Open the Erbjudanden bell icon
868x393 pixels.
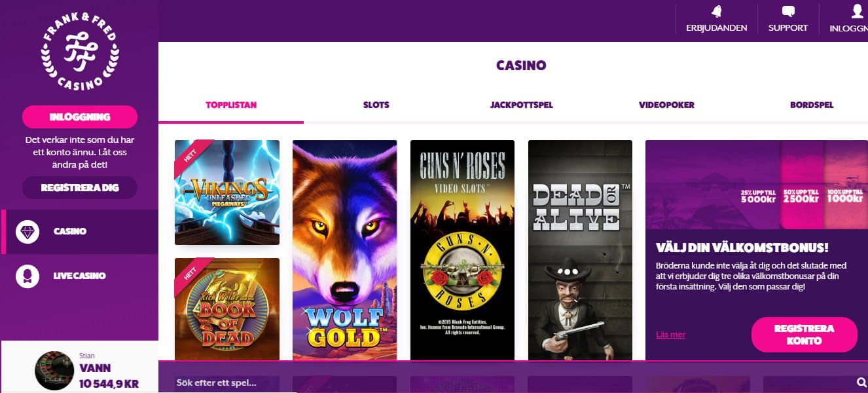tap(716, 11)
